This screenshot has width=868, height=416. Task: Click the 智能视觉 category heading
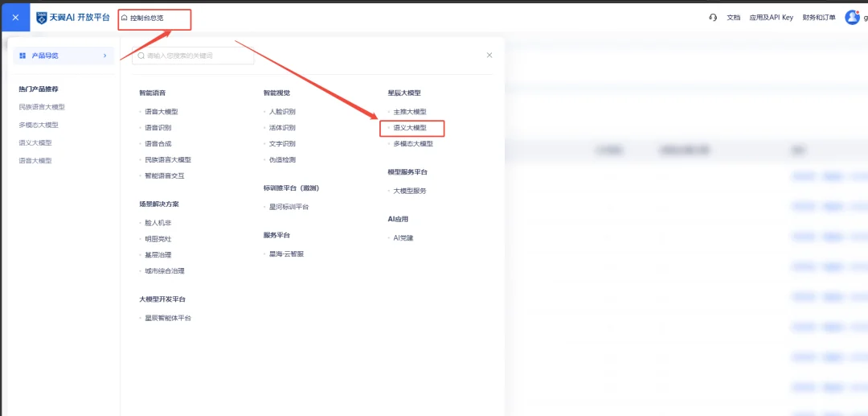[276, 93]
